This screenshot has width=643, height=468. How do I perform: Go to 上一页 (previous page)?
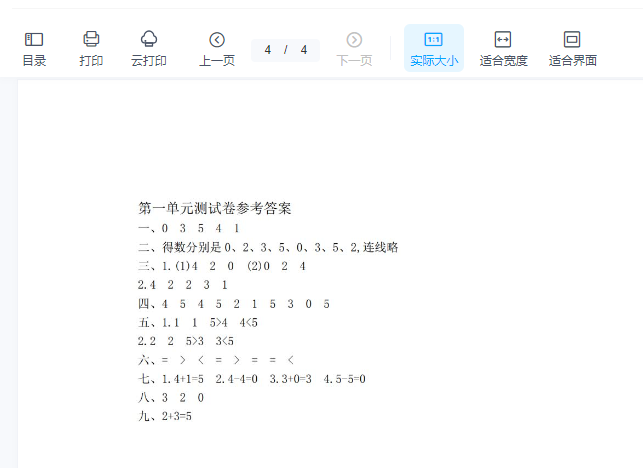click(x=217, y=48)
